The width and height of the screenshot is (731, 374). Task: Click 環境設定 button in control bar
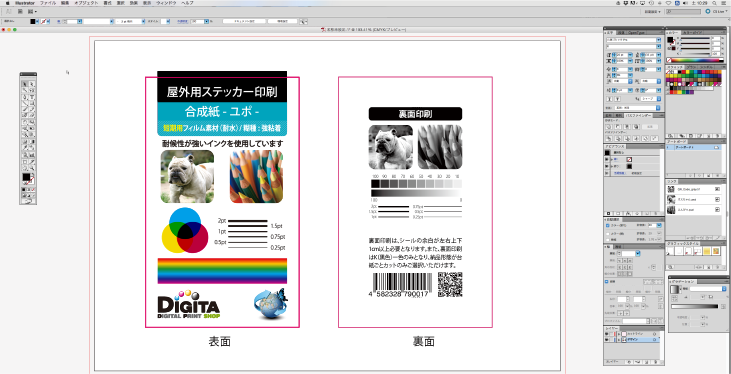click(x=283, y=21)
